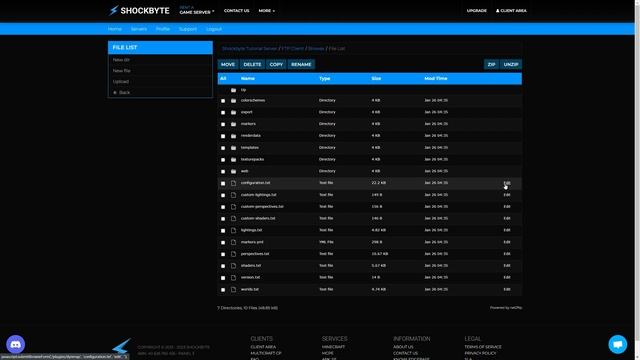Mark the version.txt checkbox
The height and width of the screenshot is (360, 640).
(223, 278)
